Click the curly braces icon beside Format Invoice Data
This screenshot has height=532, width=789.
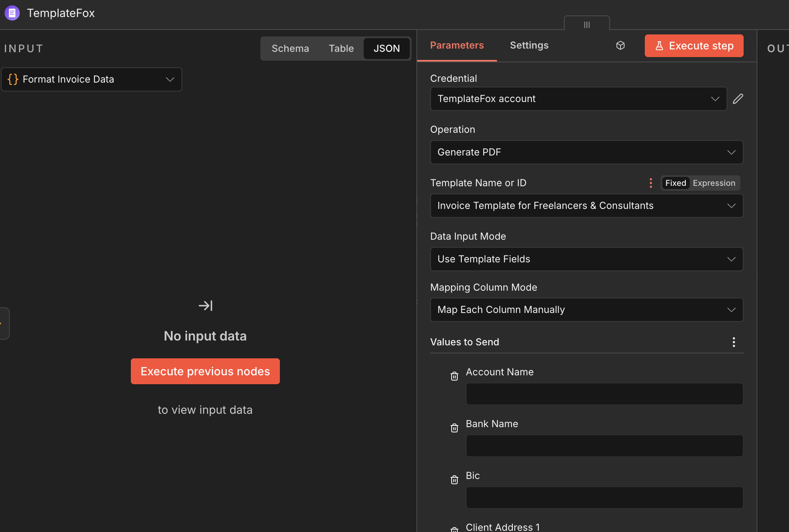[13, 79]
